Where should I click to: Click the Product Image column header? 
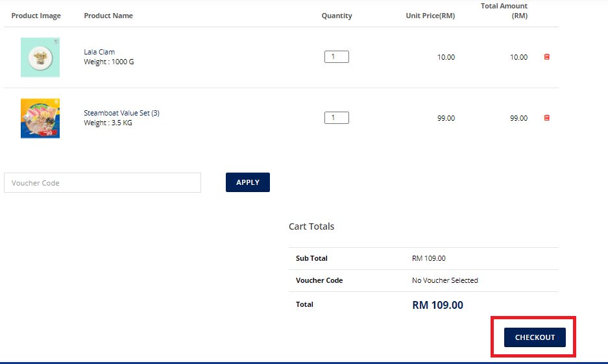(x=36, y=16)
